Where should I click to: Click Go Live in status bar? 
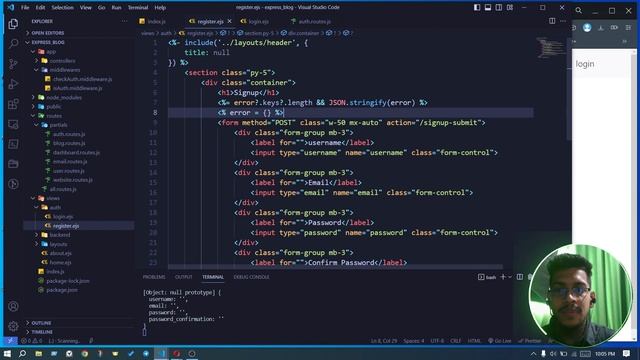(x=500, y=341)
